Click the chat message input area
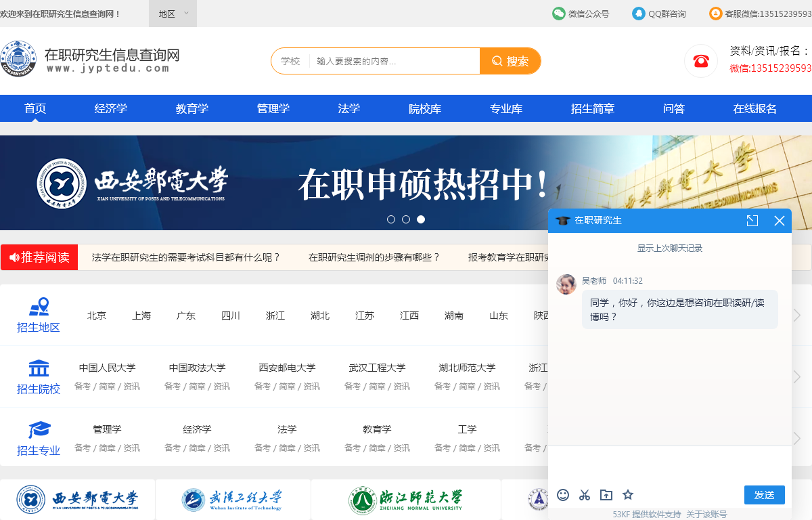This screenshot has height=520, width=812. 670,464
